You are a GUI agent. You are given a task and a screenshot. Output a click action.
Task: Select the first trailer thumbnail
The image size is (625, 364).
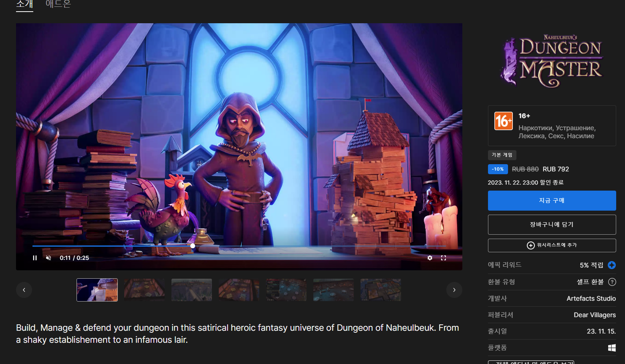pos(97,290)
